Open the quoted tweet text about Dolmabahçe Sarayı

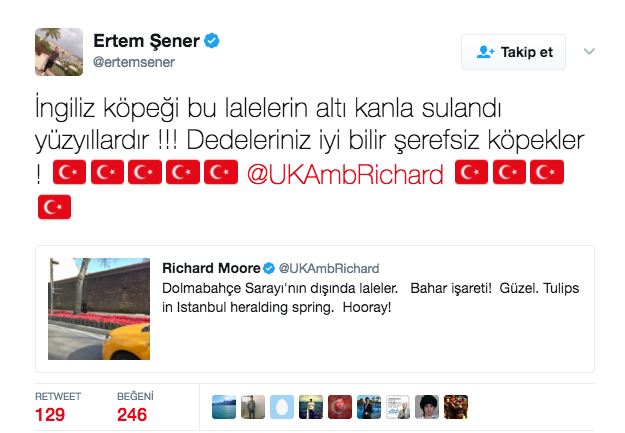point(370,297)
